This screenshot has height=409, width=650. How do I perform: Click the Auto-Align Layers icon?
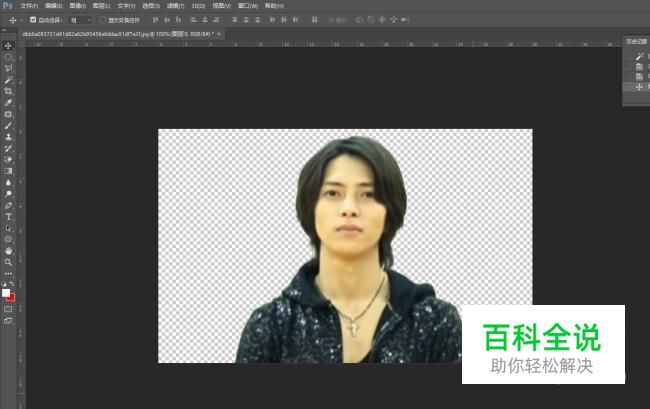click(x=315, y=19)
